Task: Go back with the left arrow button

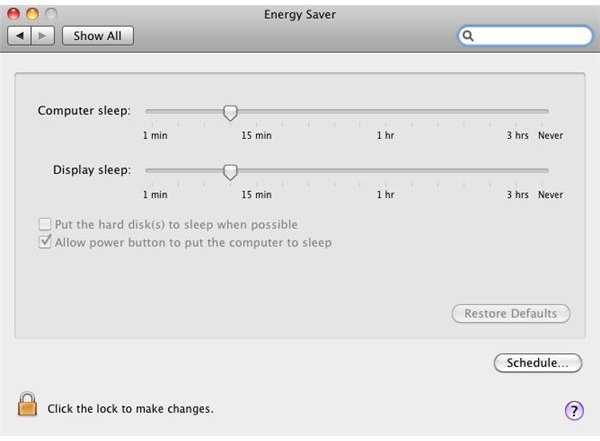Action: coord(19,36)
